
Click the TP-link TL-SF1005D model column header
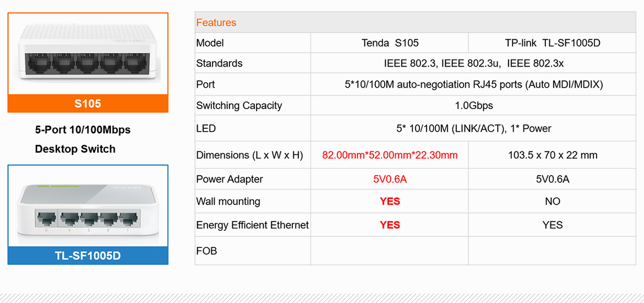pos(552,43)
